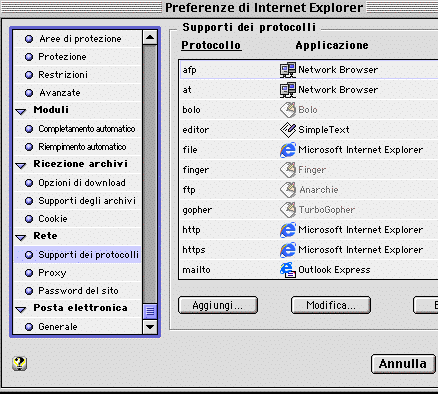The width and height of the screenshot is (438, 394).
Task: Click the Internet Explorer icon in file row
Action: point(288,150)
